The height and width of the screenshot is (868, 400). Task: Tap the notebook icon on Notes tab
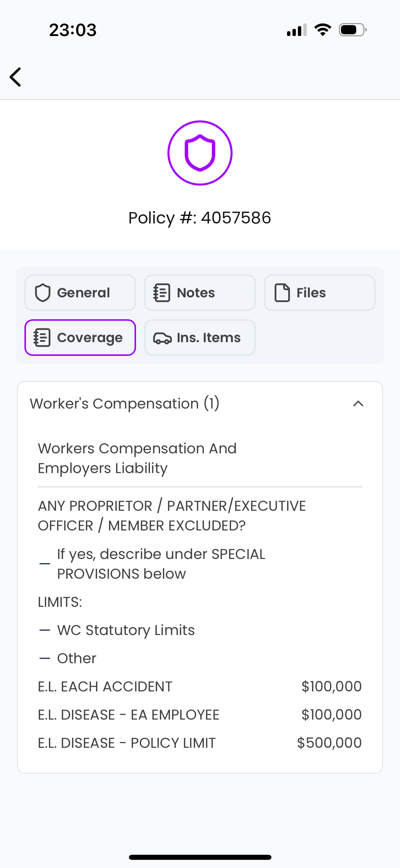coord(161,293)
